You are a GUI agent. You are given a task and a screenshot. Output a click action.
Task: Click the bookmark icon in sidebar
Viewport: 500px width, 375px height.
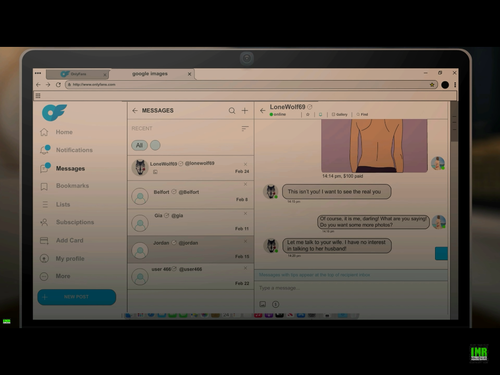pos(44,186)
